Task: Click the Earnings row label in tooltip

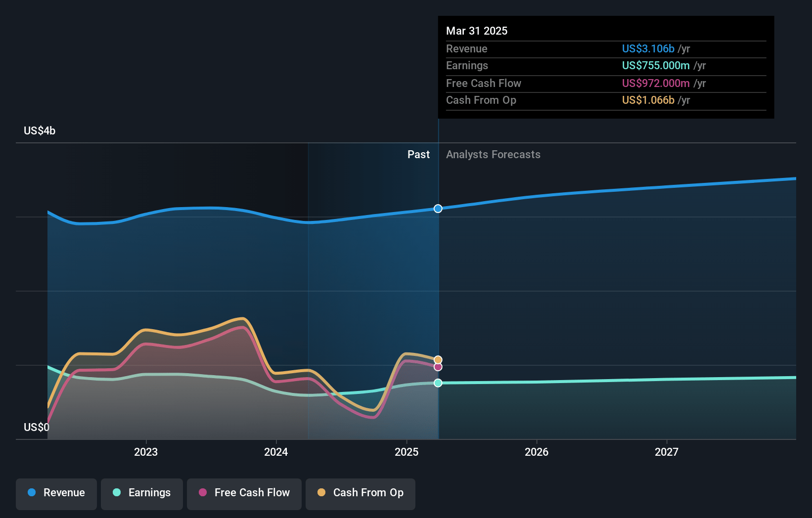Action: [467, 65]
